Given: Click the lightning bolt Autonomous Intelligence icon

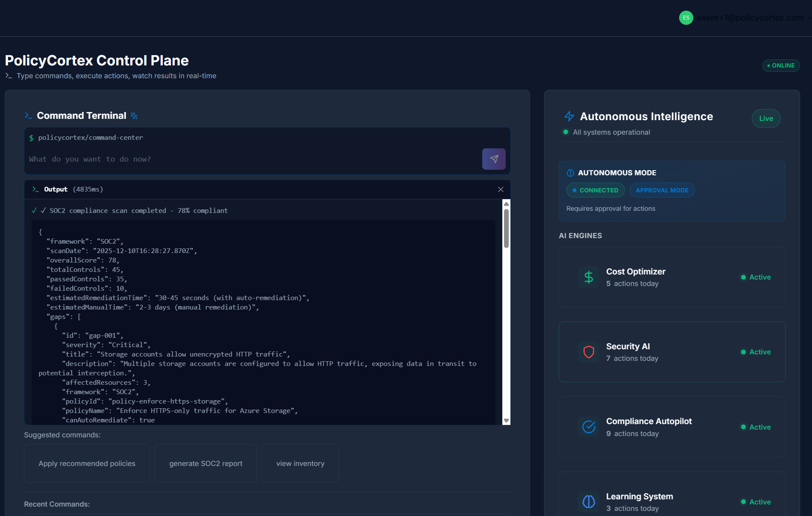Looking at the screenshot, I should 569,116.
